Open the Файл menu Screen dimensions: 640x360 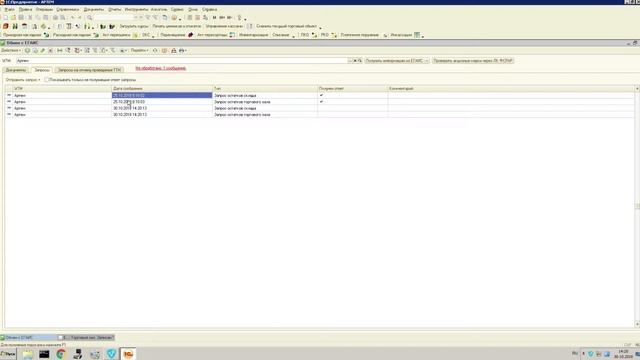coord(9,9)
